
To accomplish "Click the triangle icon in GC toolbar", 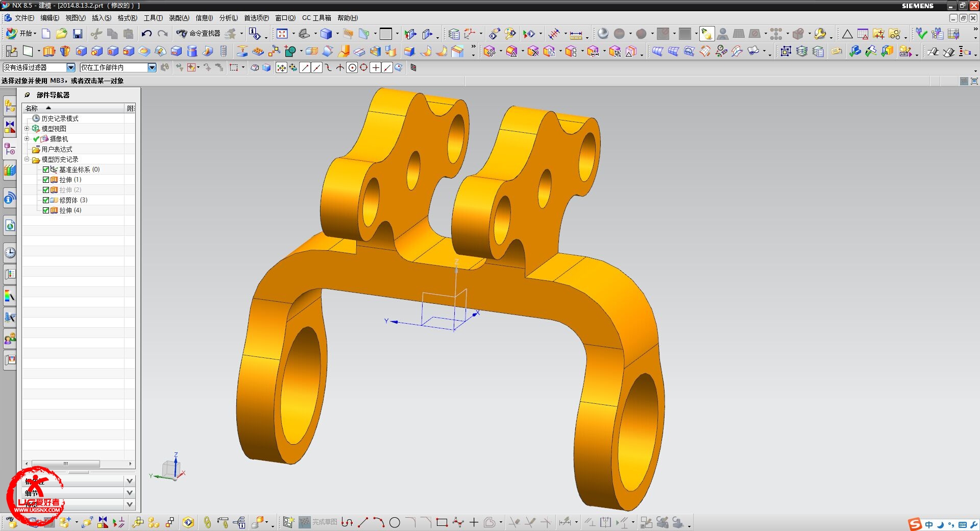I will [x=847, y=34].
